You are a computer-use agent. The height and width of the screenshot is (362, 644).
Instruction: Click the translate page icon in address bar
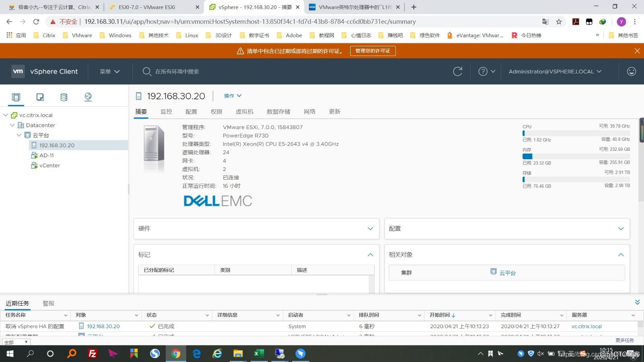[545, 22]
